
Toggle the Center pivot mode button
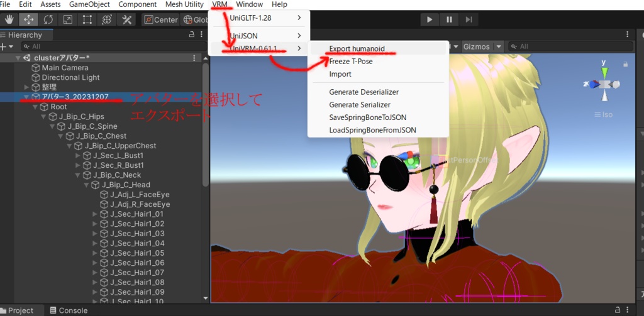[160, 19]
